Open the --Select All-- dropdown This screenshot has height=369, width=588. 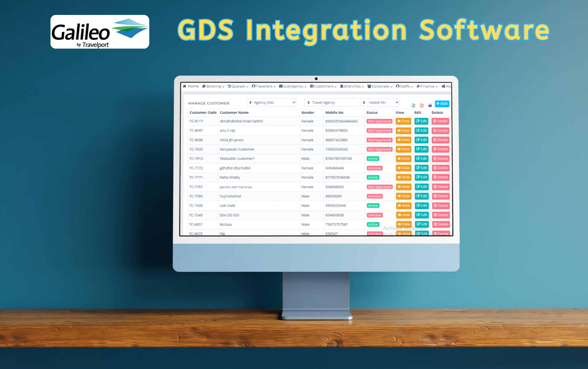coord(380,102)
